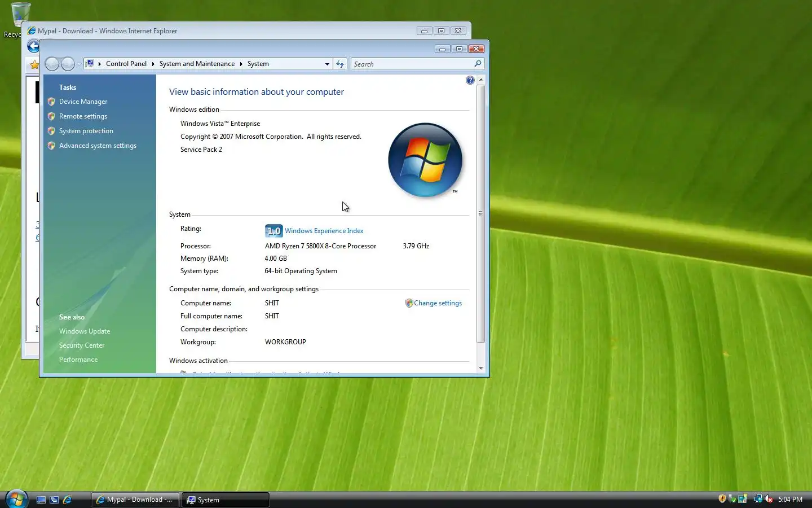Click the Internet Explorer title bar icon
812x508 pixels.
[x=32, y=30]
